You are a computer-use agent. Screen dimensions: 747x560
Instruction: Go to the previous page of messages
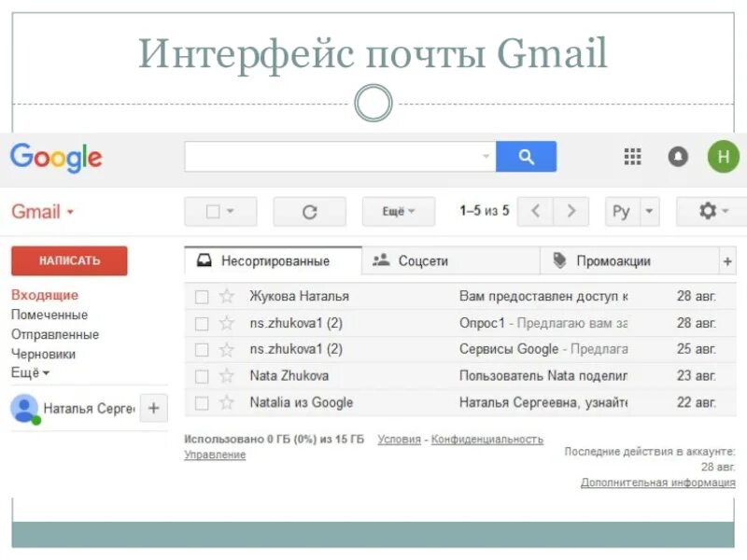click(x=535, y=211)
